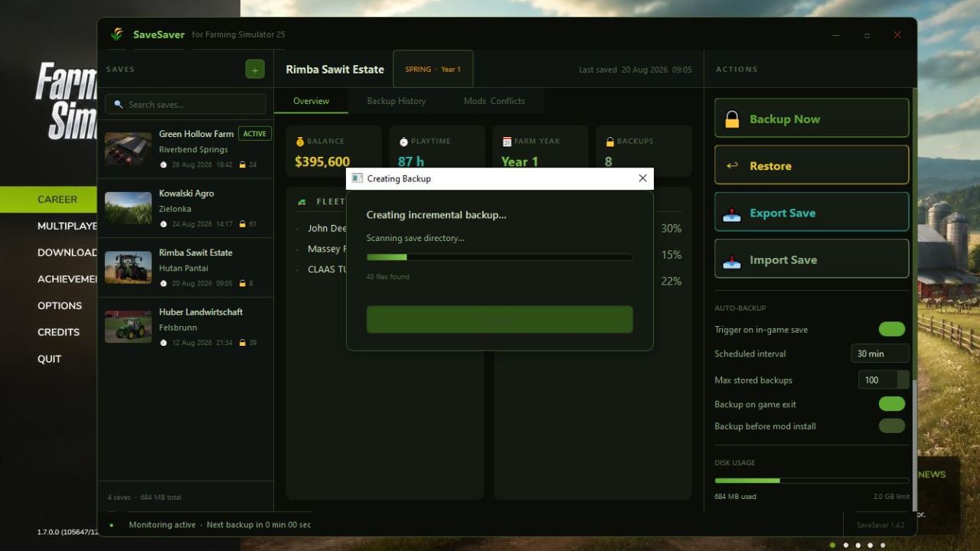Click the lock icon in Rimba Sawit Estate row
The height and width of the screenshot is (551, 980).
point(242,283)
